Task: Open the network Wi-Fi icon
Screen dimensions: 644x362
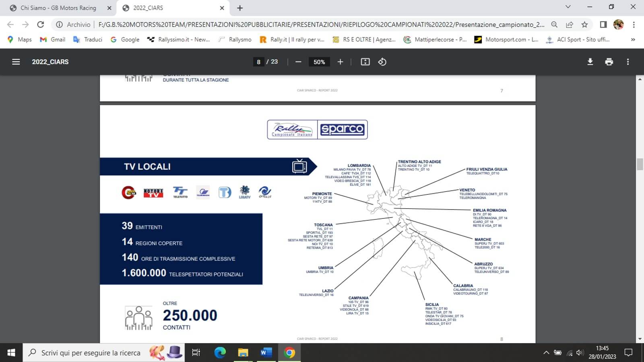Action: pos(569,353)
